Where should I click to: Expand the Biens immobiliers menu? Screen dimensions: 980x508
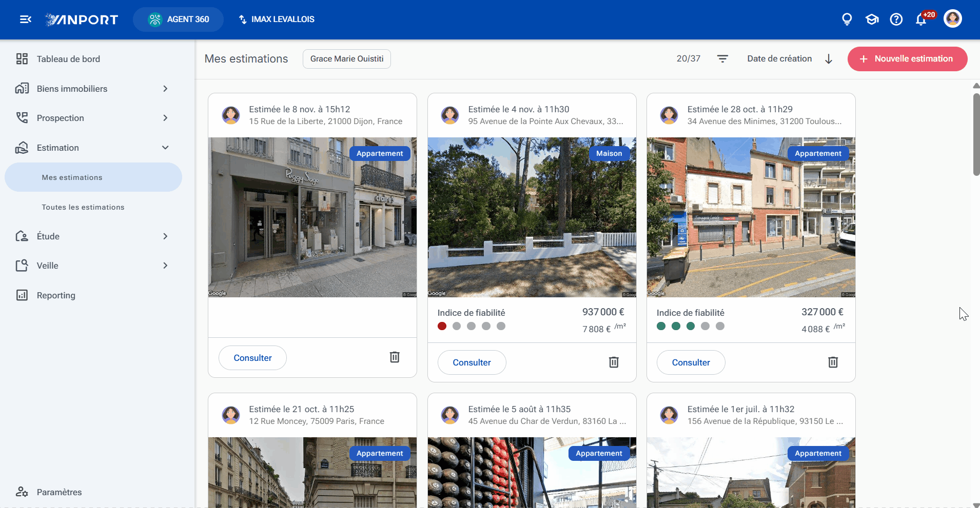click(x=92, y=89)
